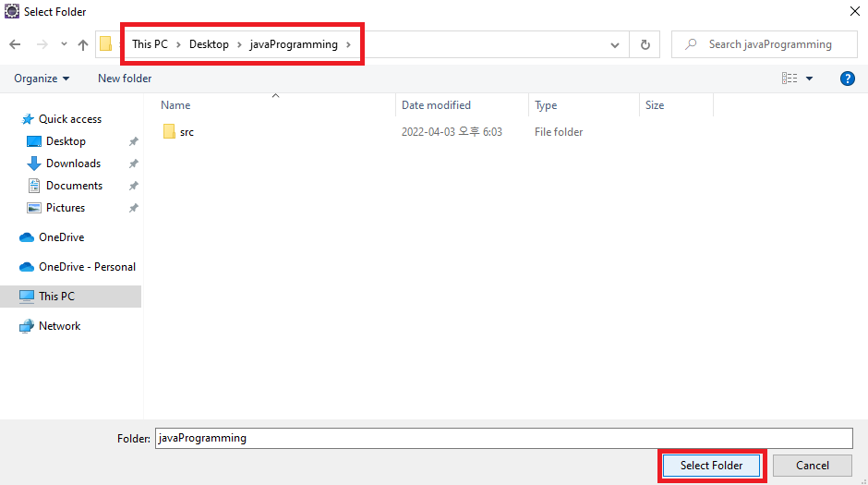Click the pin icon next to Desktop

click(133, 141)
